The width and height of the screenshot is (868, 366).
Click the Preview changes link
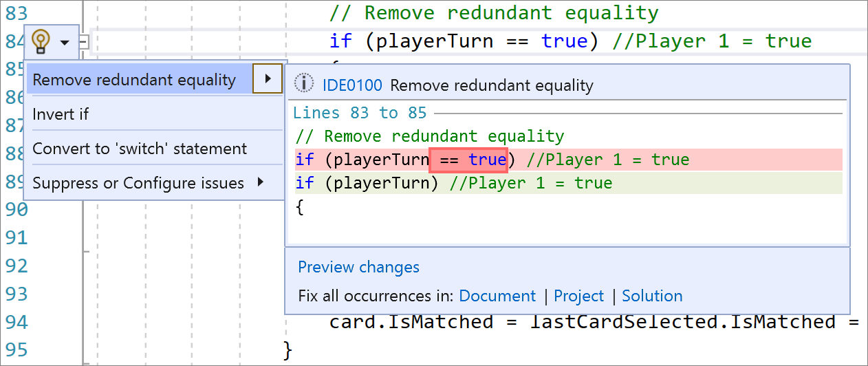pyautogui.click(x=358, y=267)
